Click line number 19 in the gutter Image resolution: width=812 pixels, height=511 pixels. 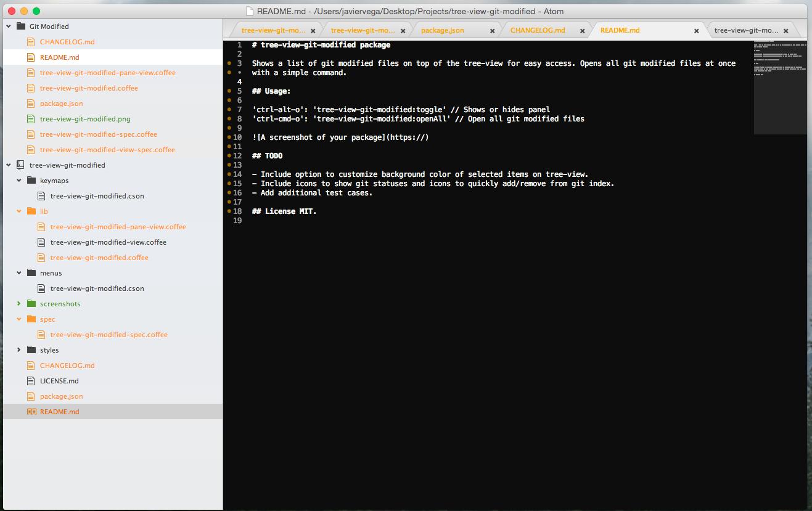238,221
